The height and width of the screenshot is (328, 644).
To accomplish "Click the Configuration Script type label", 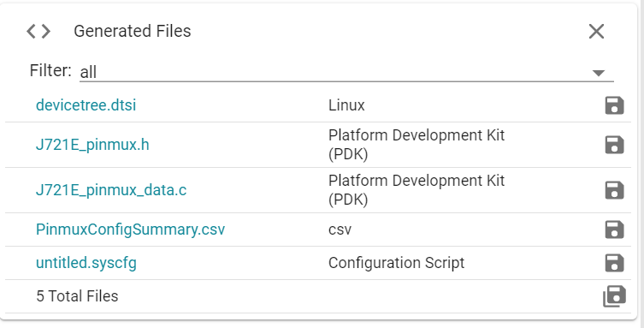I will (x=396, y=263).
